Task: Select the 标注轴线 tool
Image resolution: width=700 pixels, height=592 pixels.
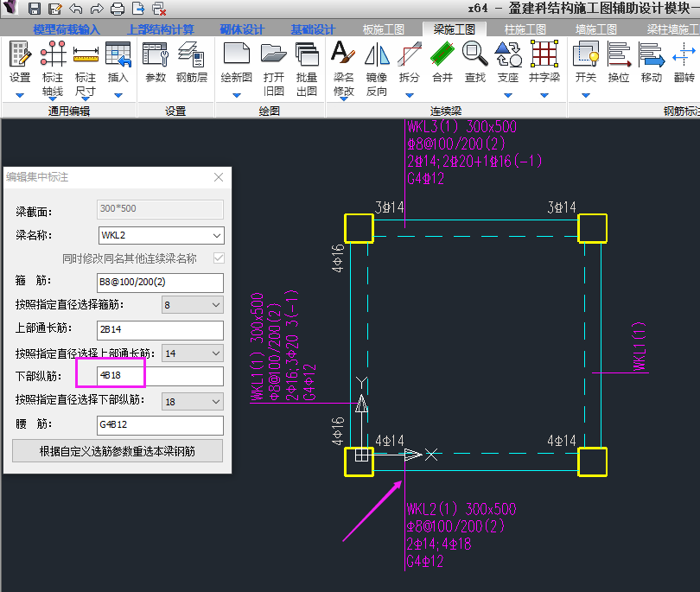Action: click(x=53, y=68)
